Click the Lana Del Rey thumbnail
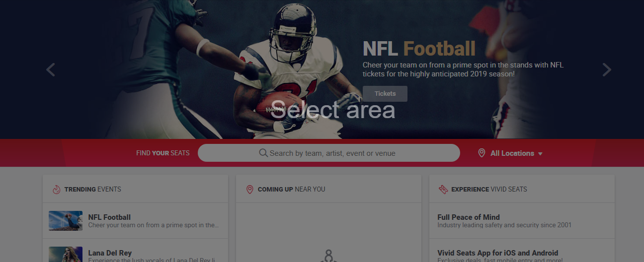Viewport: 644px width, 262px height. (x=66, y=254)
